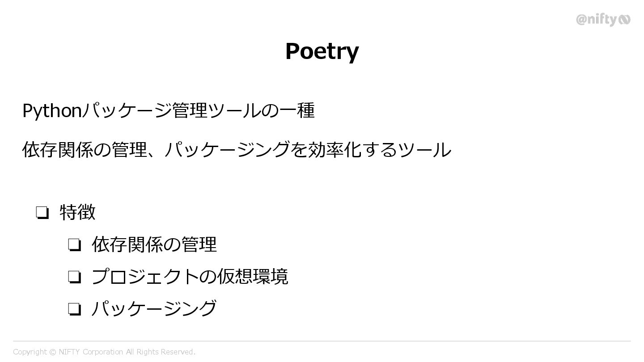Click the 依存関係の管理 bullet text
The height and width of the screenshot is (362, 644).
pos(154,244)
